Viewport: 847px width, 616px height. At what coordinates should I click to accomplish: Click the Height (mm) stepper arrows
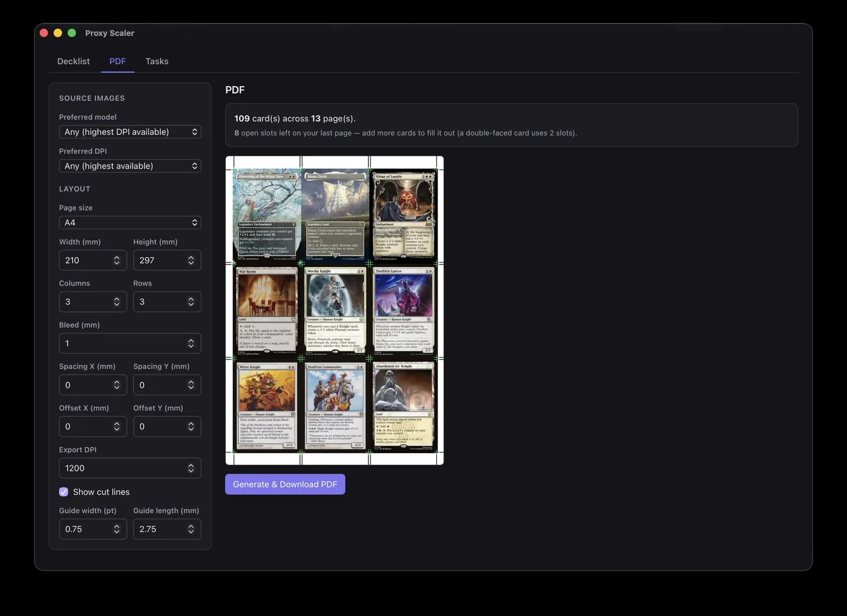coord(191,260)
